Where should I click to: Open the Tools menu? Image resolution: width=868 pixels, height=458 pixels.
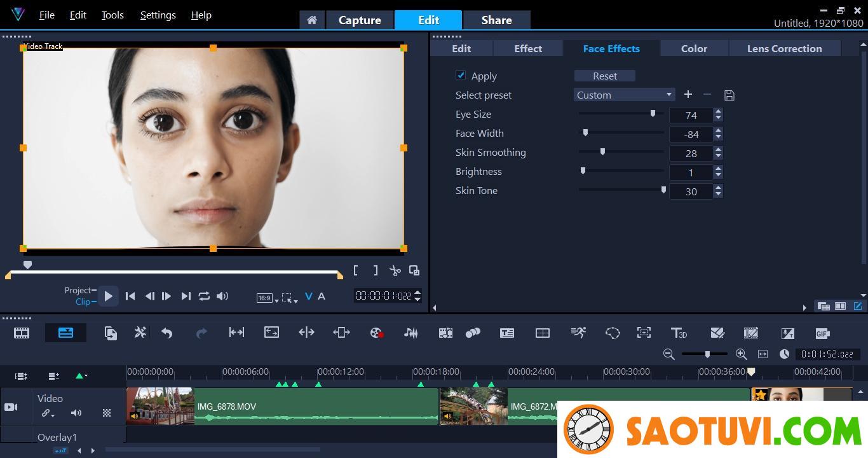point(112,15)
